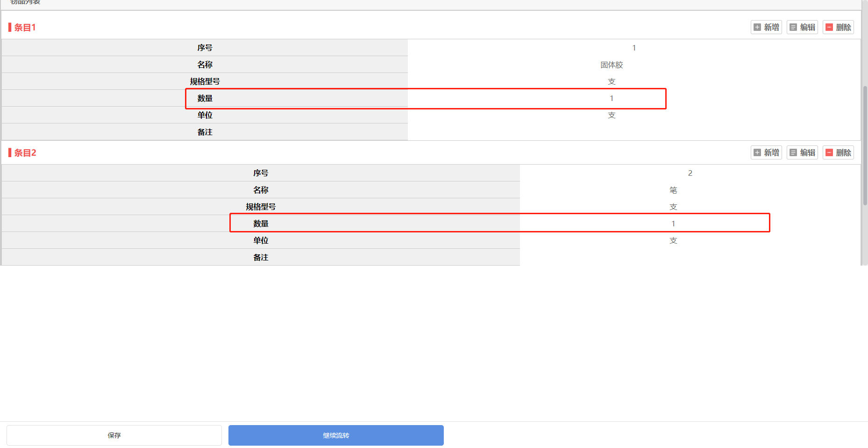Click the edit icon in 条目2

793,152
